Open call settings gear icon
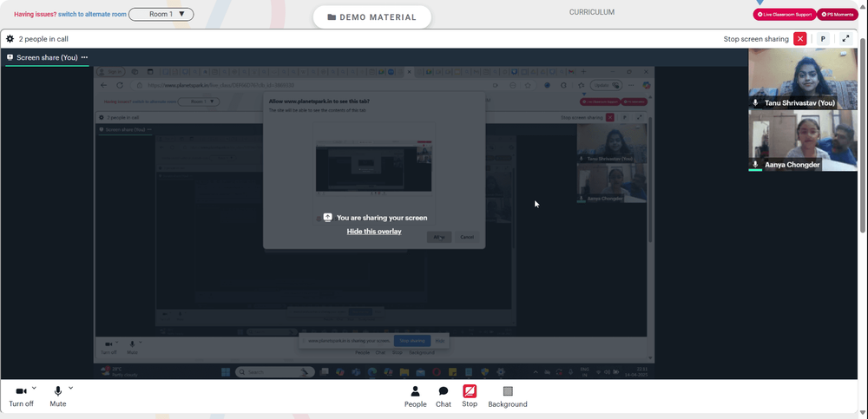 click(10, 39)
